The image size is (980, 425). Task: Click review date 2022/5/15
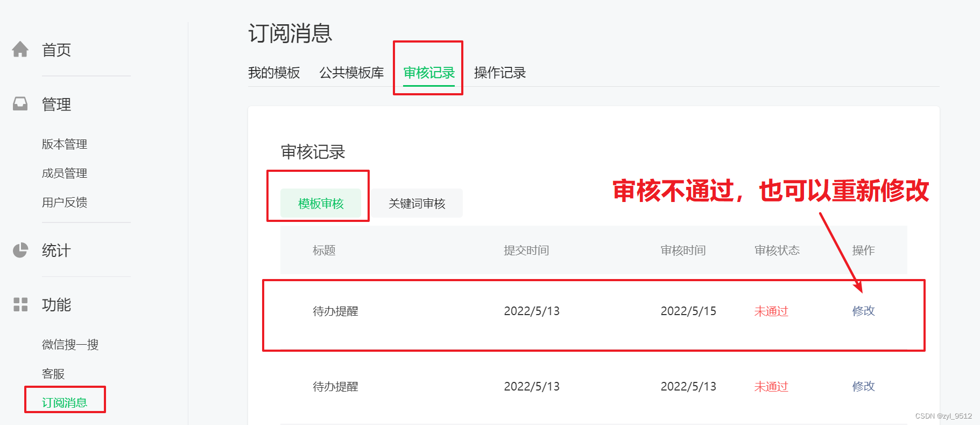tap(688, 311)
